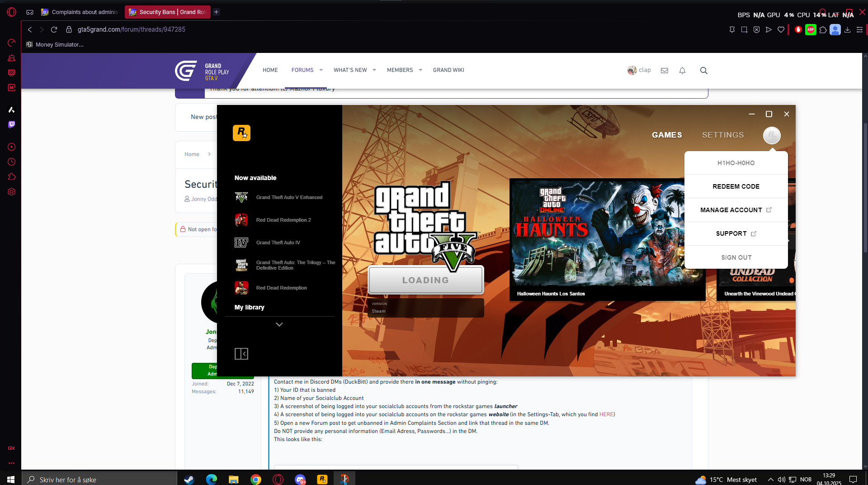Screen dimensions: 868x485
Task: Select Grand Theft Auto V Enhanced in launcher
Action: coord(279,197)
